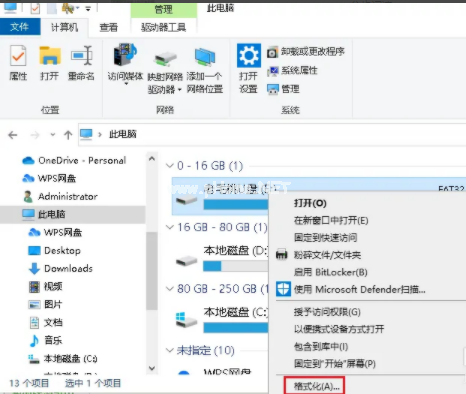
Task: Open the recent locations dropdown arrow
Action: (x=53, y=135)
